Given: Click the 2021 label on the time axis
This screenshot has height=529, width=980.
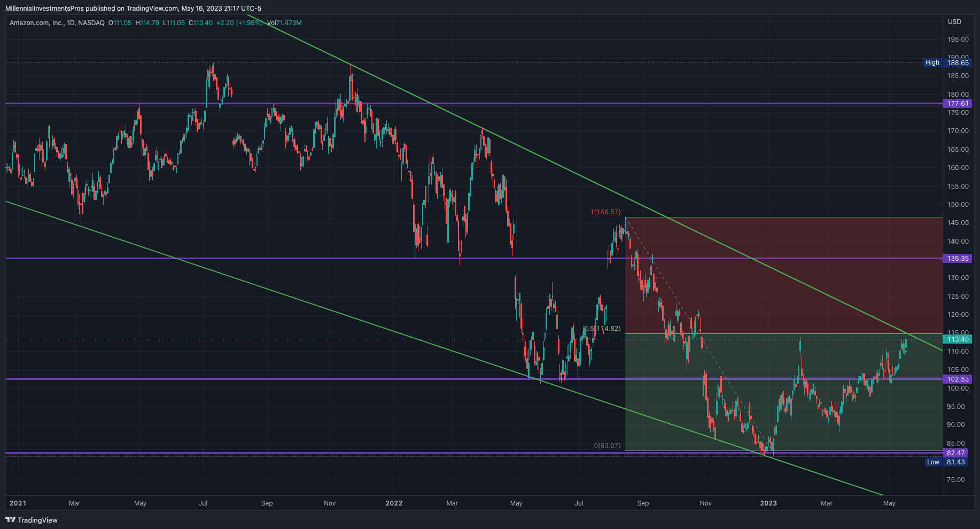Looking at the screenshot, I should (18, 503).
